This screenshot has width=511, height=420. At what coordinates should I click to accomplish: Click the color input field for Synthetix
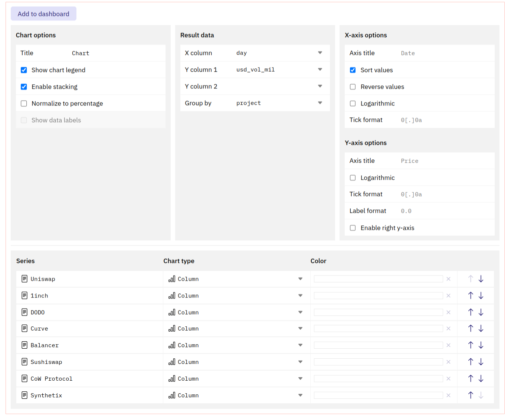pyautogui.click(x=378, y=395)
